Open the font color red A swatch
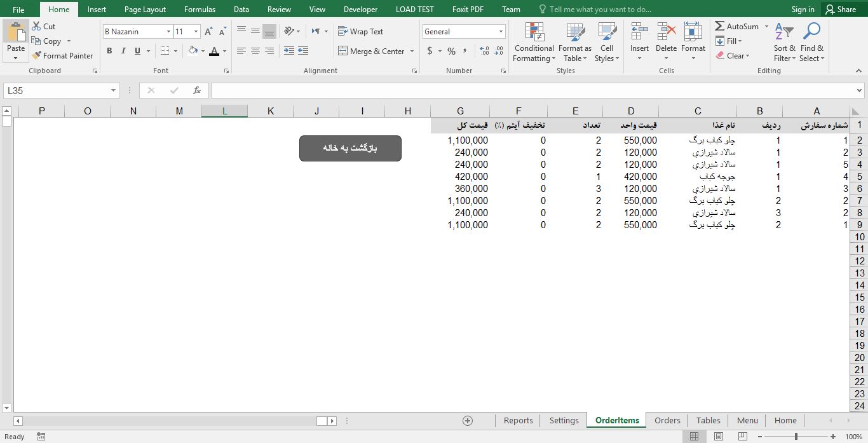The image size is (868, 443). pyautogui.click(x=214, y=51)
